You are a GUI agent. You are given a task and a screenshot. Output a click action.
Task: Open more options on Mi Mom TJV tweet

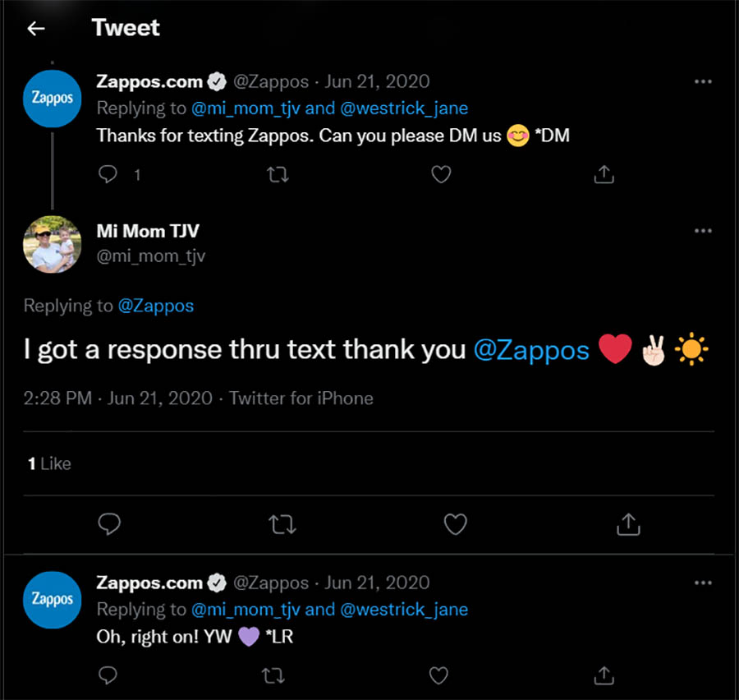click(703, 231)
